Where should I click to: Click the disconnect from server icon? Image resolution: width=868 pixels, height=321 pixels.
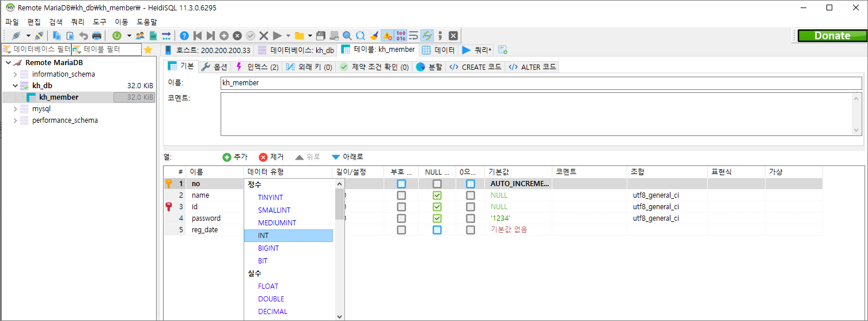(x=40, y=35)
